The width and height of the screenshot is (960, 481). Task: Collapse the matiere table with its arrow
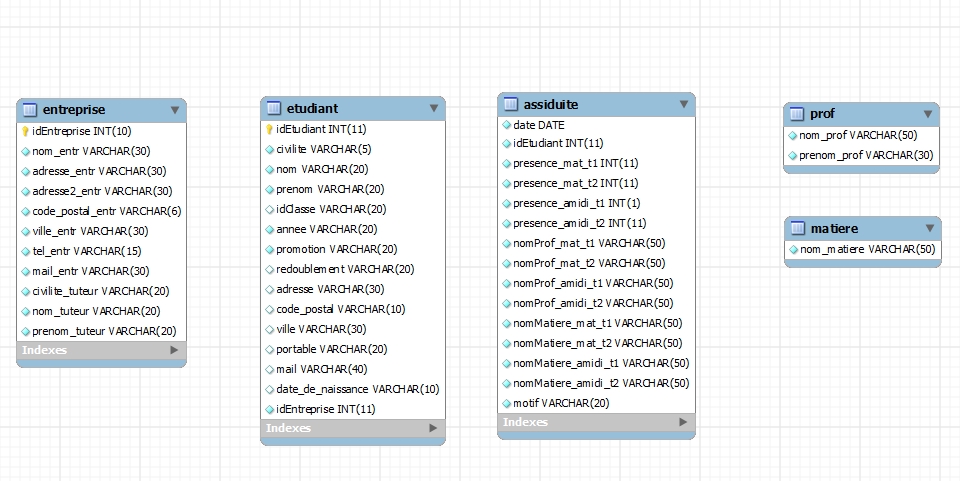tap(930, 228)
